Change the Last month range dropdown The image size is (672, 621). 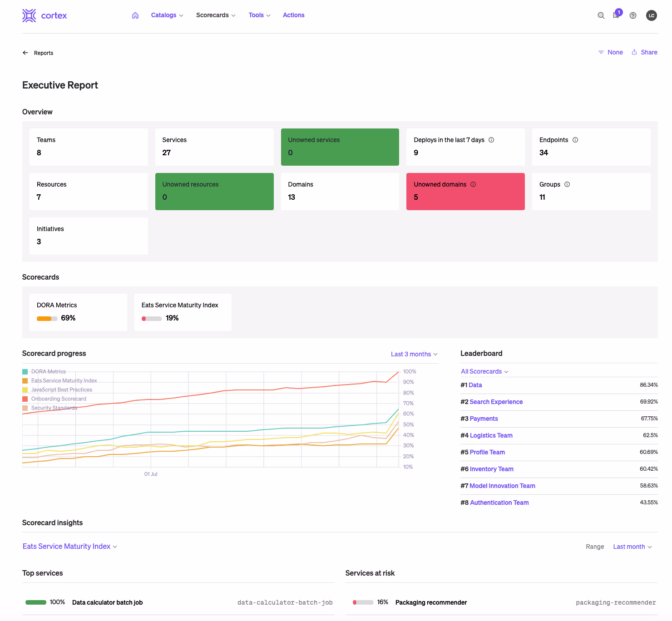pos(632,547)
